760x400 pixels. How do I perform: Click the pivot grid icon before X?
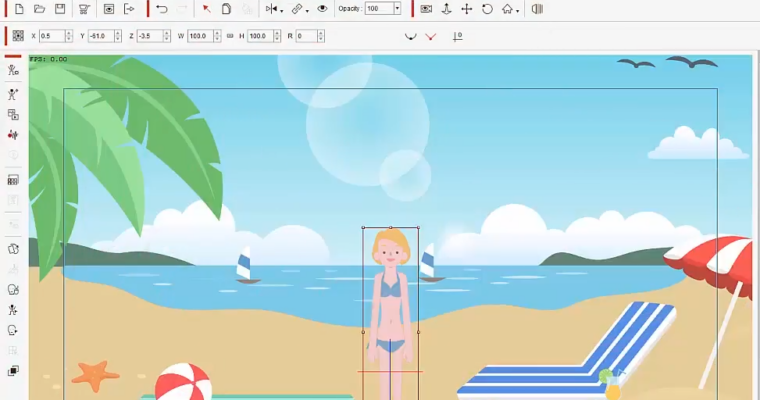18,36
